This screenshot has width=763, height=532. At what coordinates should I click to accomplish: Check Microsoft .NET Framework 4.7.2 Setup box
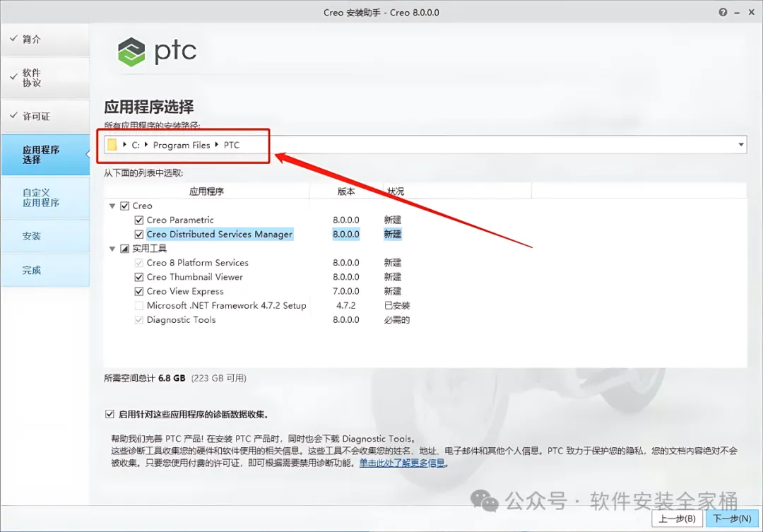138,306
